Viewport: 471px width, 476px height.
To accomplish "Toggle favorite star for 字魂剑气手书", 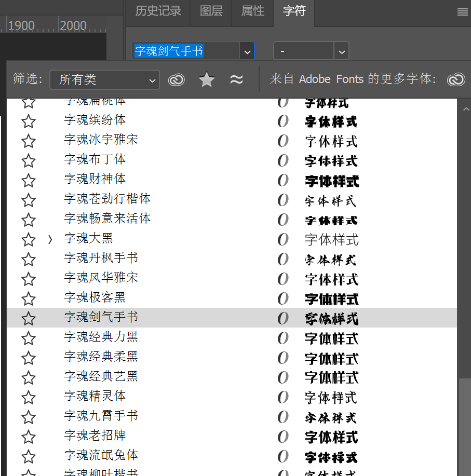I will [x=29, y=319].
